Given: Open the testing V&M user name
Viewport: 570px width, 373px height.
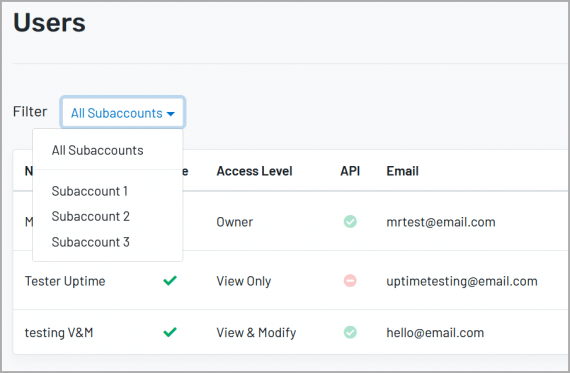Looking at the screenshot, I should point(59,333).
